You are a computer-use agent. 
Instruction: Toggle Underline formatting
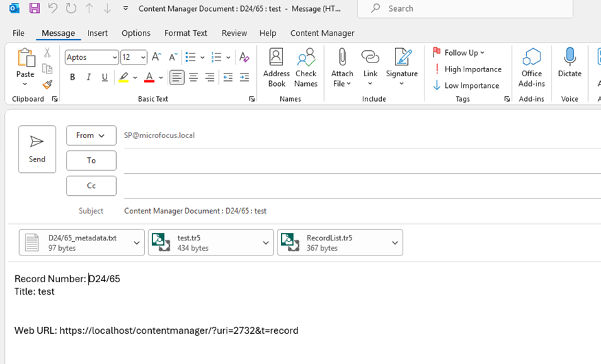pyautogui.click(x=104, y=78)
